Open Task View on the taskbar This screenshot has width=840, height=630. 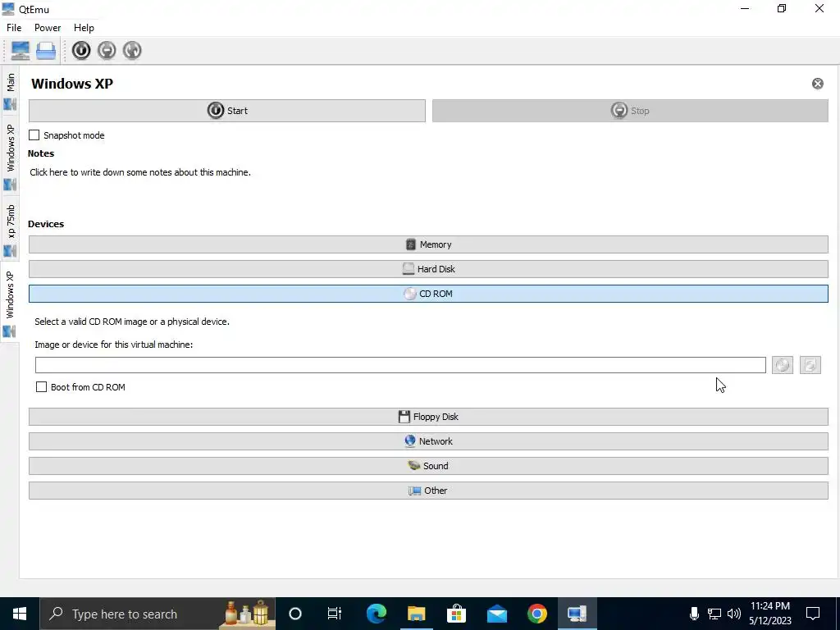335,614
